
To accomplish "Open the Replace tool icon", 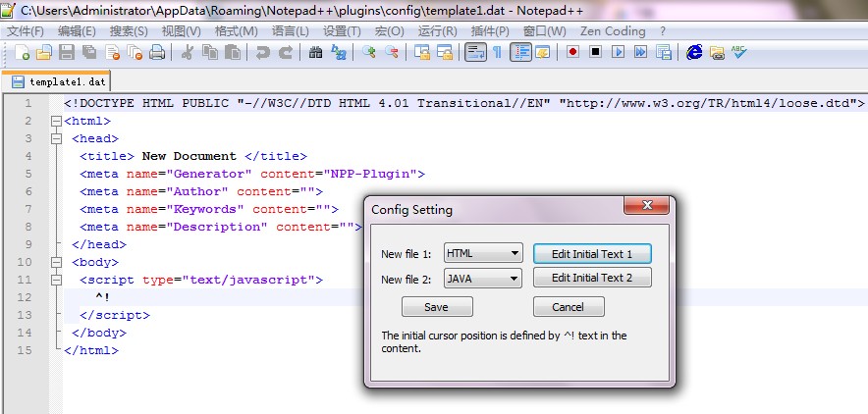I will pos(338,53).
